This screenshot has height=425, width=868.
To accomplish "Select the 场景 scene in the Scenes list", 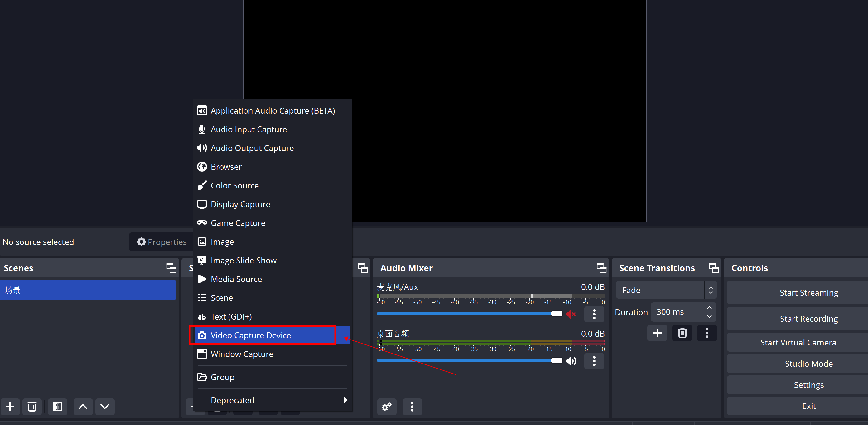I will click(88, 290).
